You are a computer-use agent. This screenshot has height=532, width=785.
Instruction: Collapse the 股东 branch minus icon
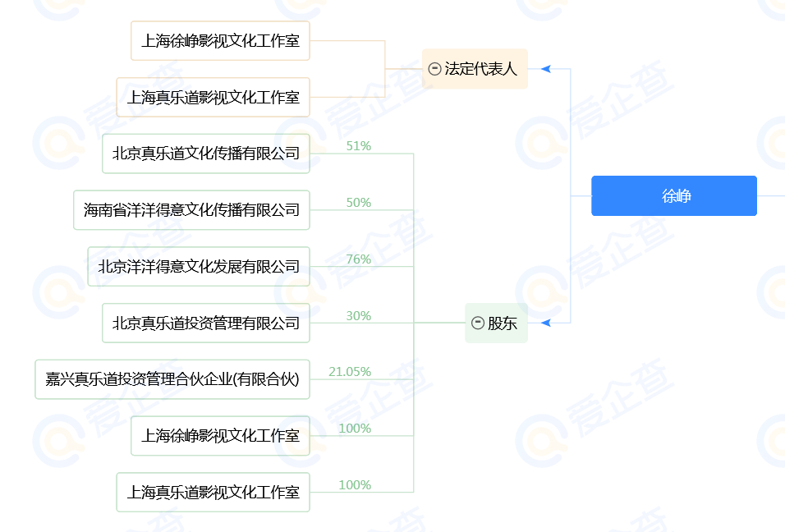tap(478, 323)
